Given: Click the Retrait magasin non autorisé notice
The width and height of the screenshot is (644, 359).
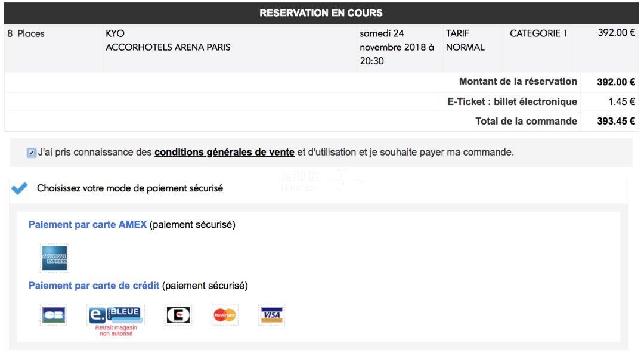Looking at the screenshot, I should [116, 330].
